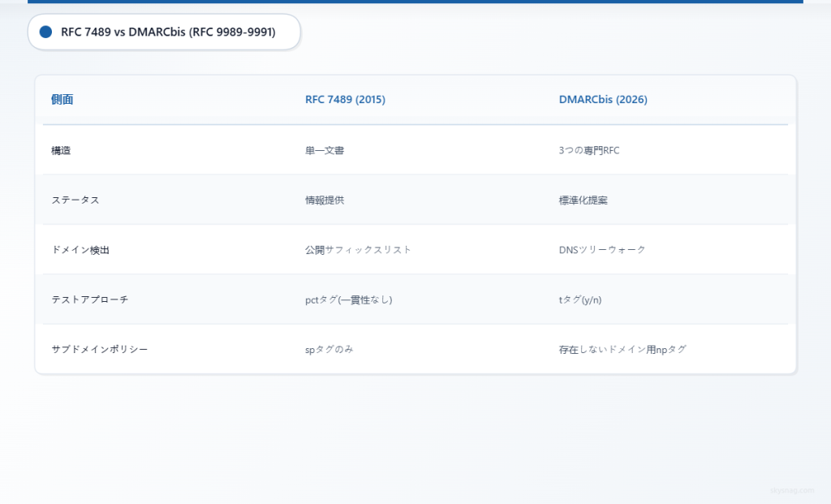Select the 3つの専門RFC cell

pos(589,150)
